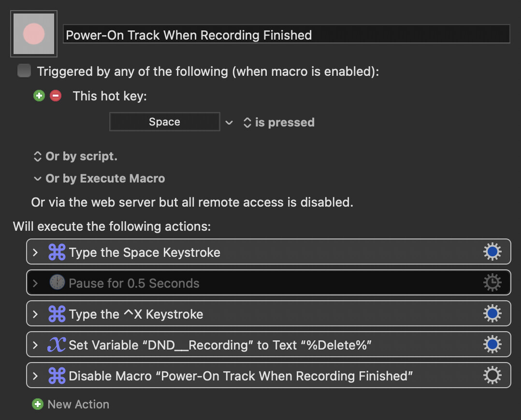This screenshot has height=420, width=521.
Task: Add a new trigger with green plus
Action: 39,96
